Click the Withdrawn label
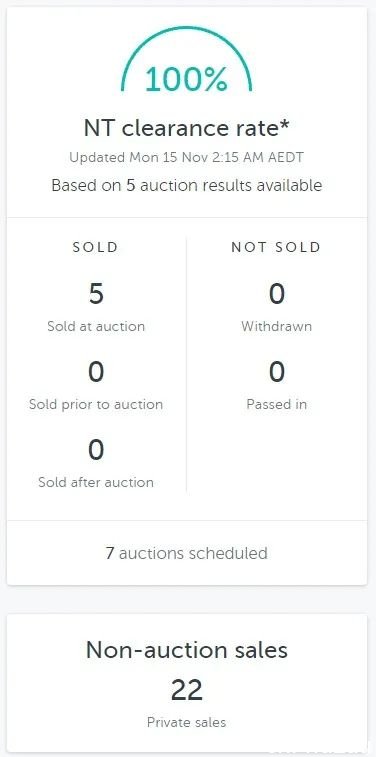The image size is (376, 757). click(x=277, y=326)
